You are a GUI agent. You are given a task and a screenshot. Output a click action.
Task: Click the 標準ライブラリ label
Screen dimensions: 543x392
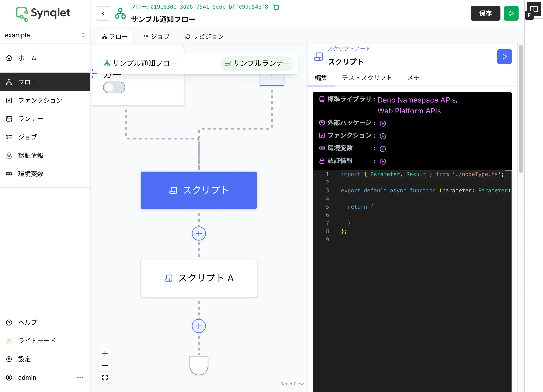[349, 99]
